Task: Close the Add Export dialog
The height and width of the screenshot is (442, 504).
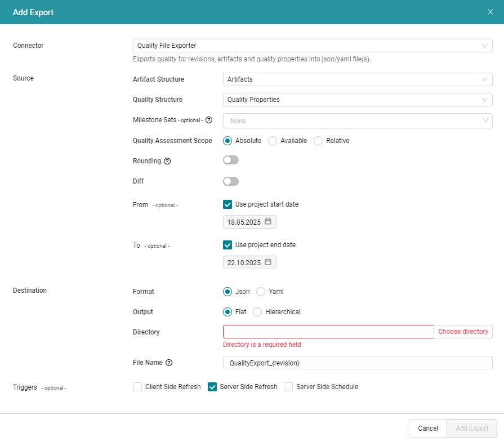Action: 490,11
